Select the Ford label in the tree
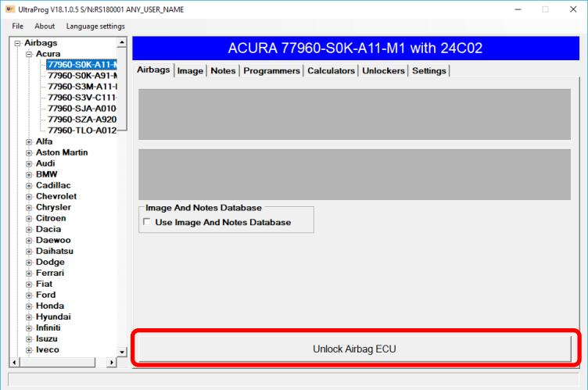The width and height of the screenshot is (588, 390). pos(46,295)
